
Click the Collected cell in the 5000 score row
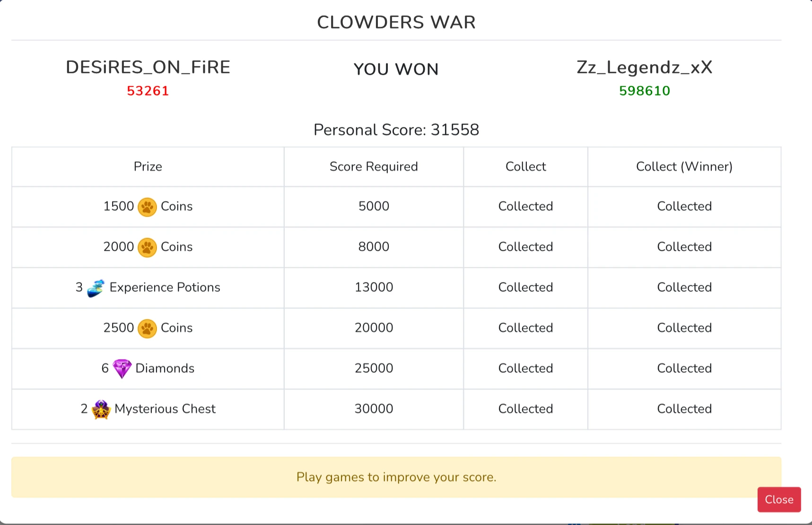coord(525,207)
